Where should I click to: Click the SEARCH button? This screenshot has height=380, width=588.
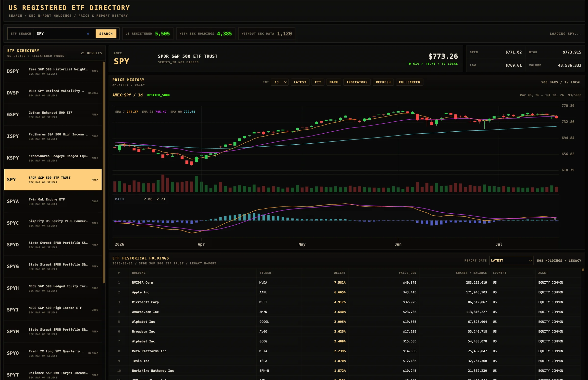106,34
